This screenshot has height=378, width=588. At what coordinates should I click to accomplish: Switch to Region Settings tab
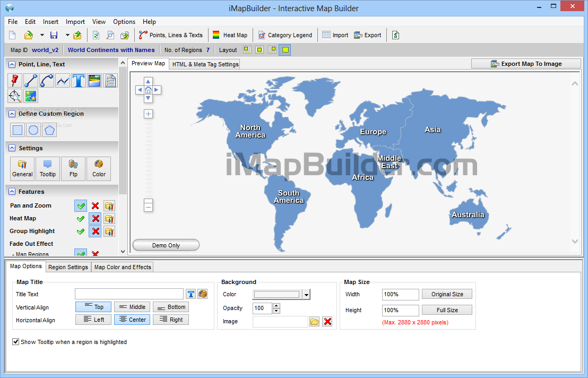[x=68, y=267]
